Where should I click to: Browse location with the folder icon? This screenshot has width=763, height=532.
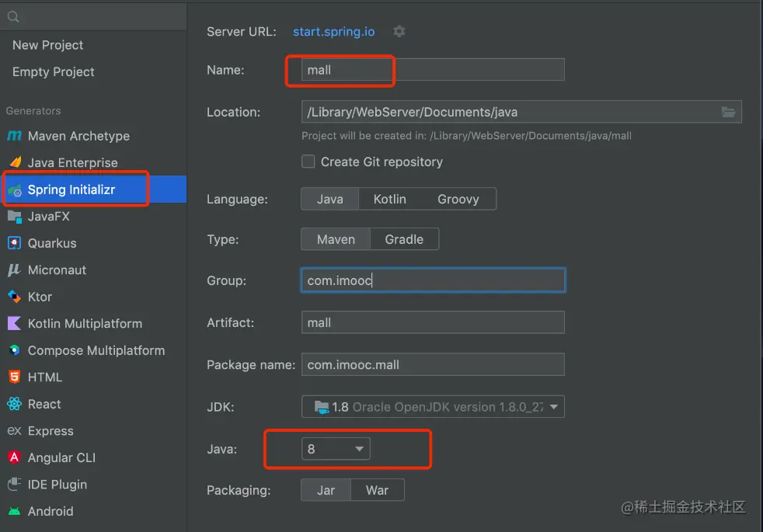click(728, 112)
